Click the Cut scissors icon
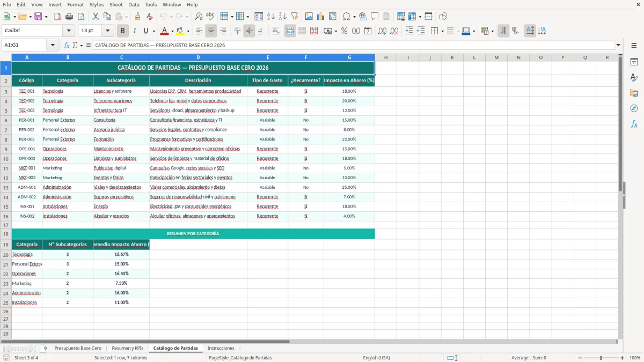Screen dimensions: 644x362 [96, 17]
